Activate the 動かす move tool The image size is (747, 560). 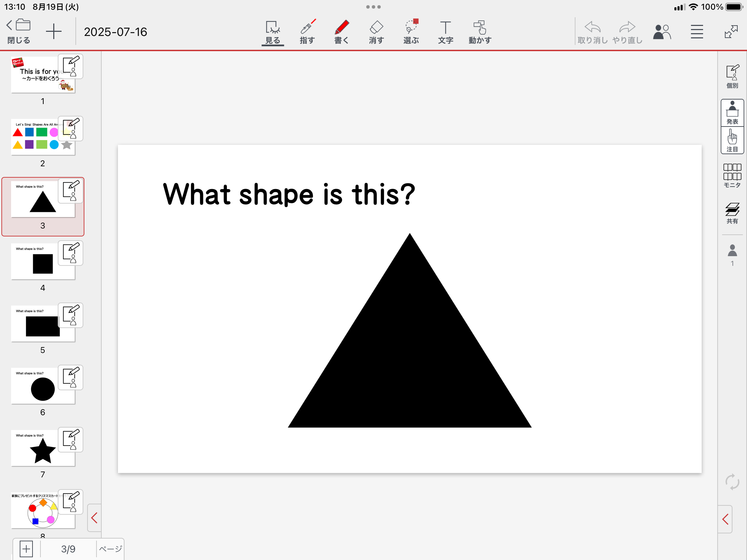coord(480,32)
